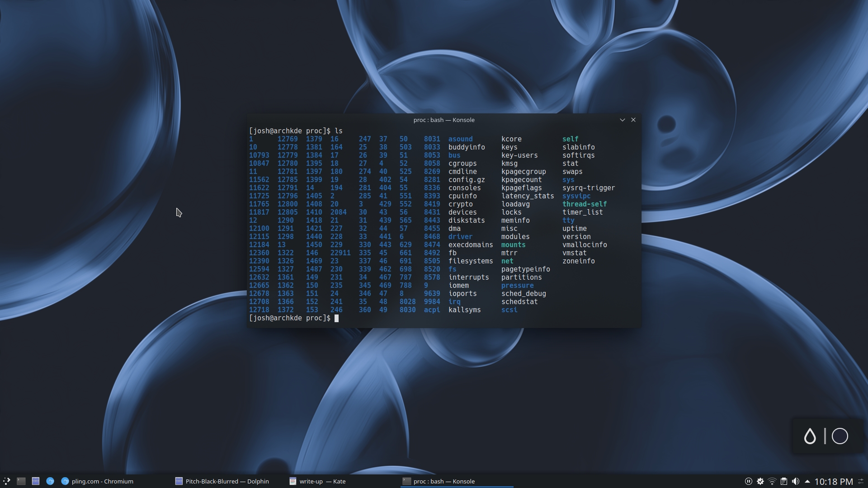Click 'config.gz' in the terminal listing
The image size is (868, 488).
467,180
